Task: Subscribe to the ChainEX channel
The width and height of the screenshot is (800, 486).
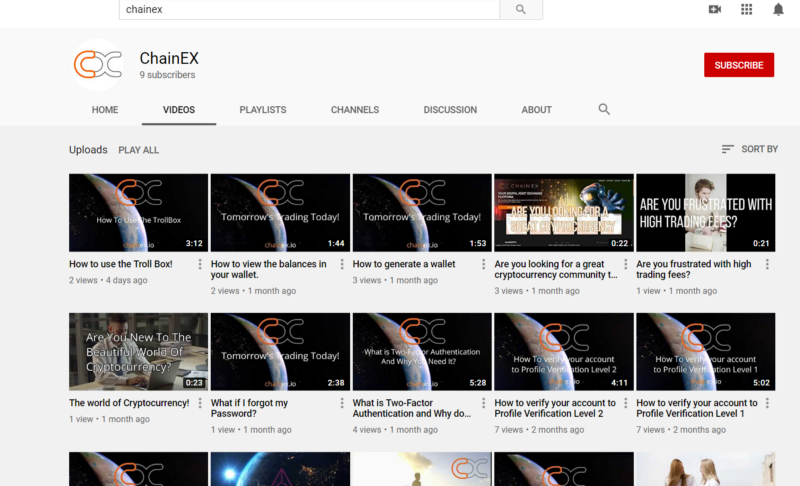Action: pyautogui.click(x=739, y=65)
